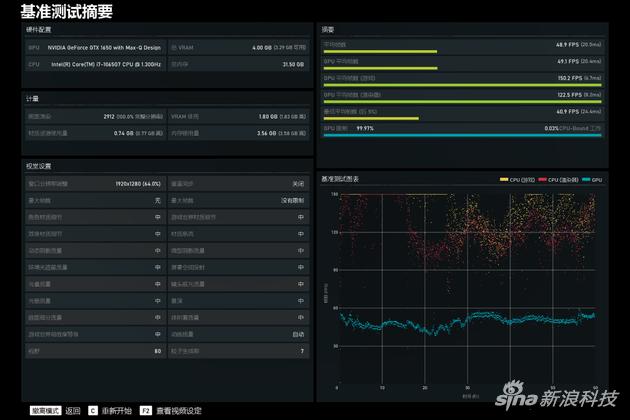Click the C key icon beside 重新开始
630x420 pixels.
93,410
